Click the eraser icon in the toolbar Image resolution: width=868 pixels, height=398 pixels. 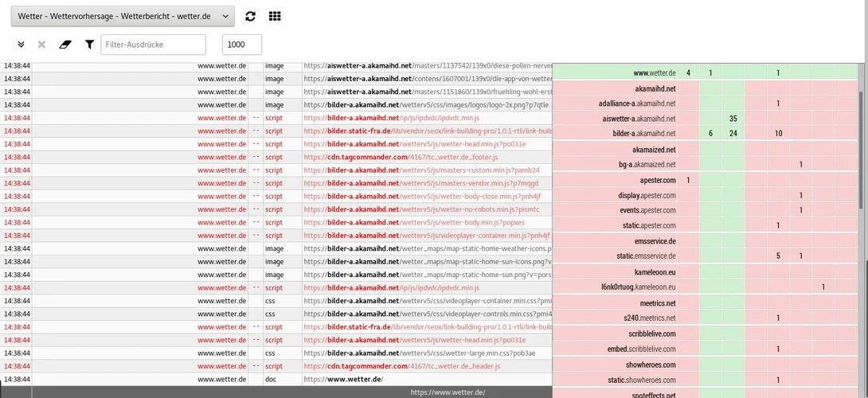pyautogui.click(x=65, y=45)
